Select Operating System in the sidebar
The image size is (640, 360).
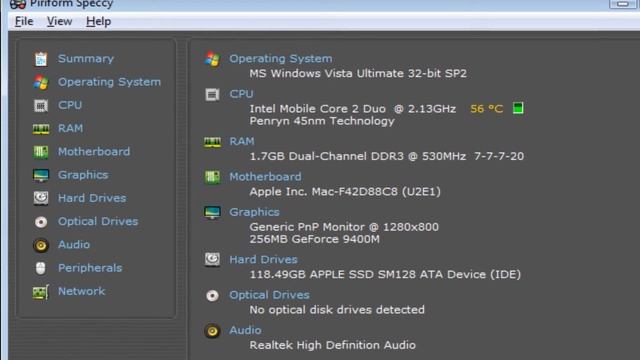pyautogui.click(x=109, y=82)
